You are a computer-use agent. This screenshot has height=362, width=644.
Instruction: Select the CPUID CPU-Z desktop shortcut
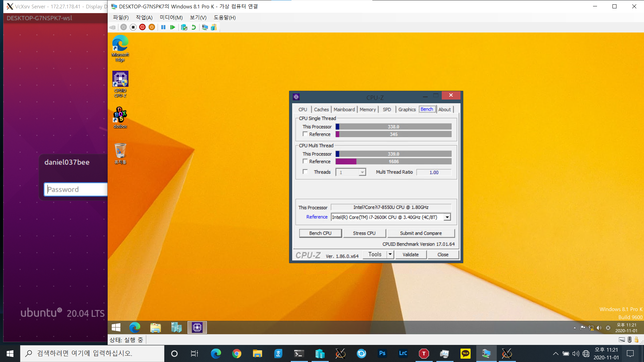click(120, 84)
